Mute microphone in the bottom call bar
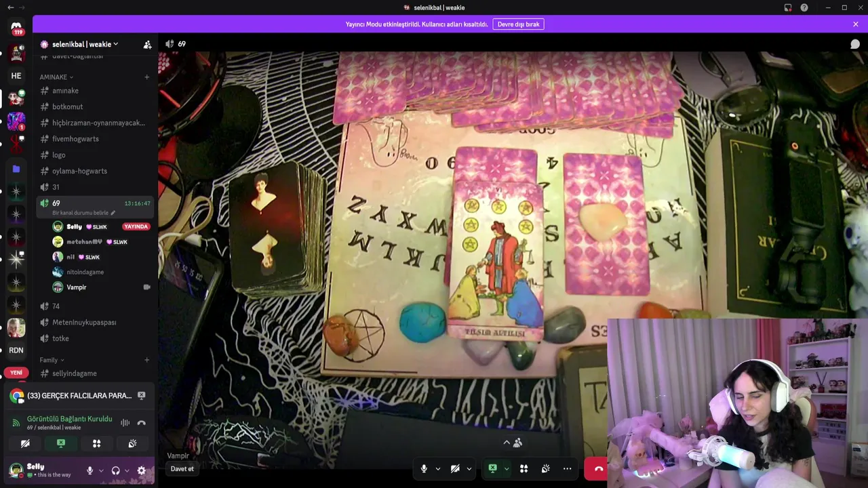868x488 pixels. click(x=424, y=468)
